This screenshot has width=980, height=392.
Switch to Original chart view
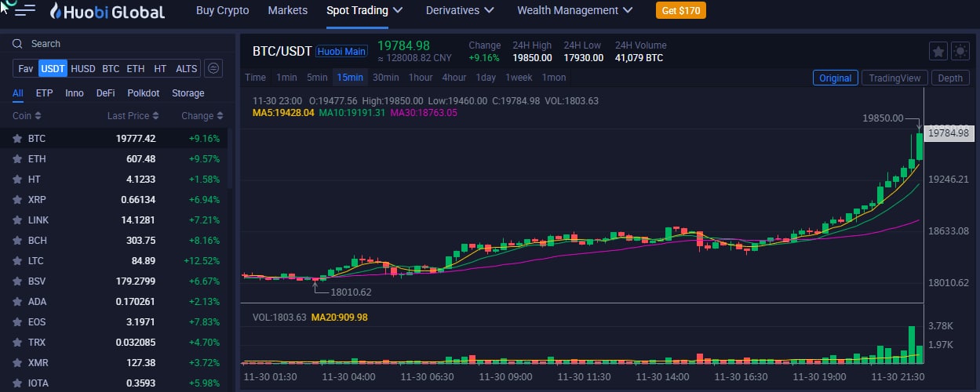pyautogui.click(x=836, y=78)
